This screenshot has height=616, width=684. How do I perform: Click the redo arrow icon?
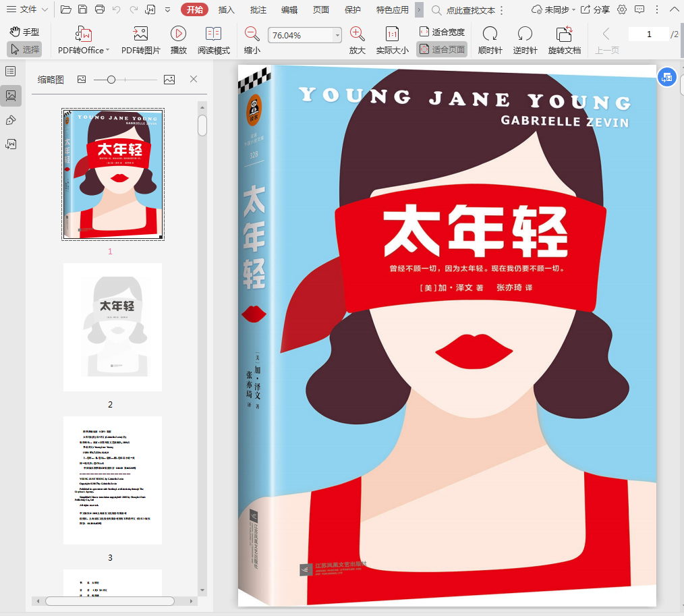(134, 9)
